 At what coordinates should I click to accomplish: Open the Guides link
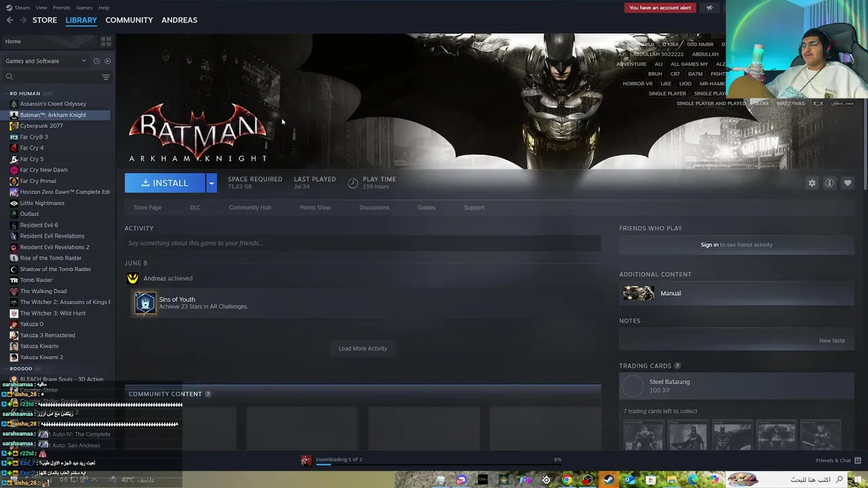[427, 207]
